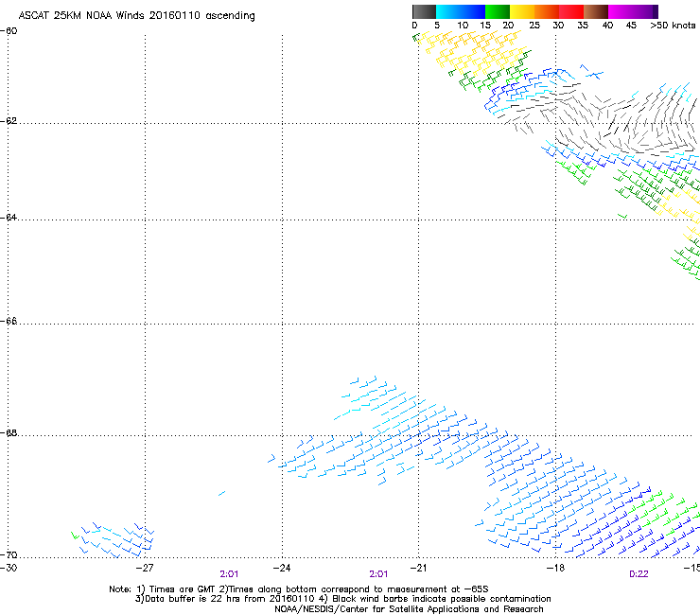Click the NOAA/NESDIS Center for Satellite Applications credit

[x=409, y=609]
